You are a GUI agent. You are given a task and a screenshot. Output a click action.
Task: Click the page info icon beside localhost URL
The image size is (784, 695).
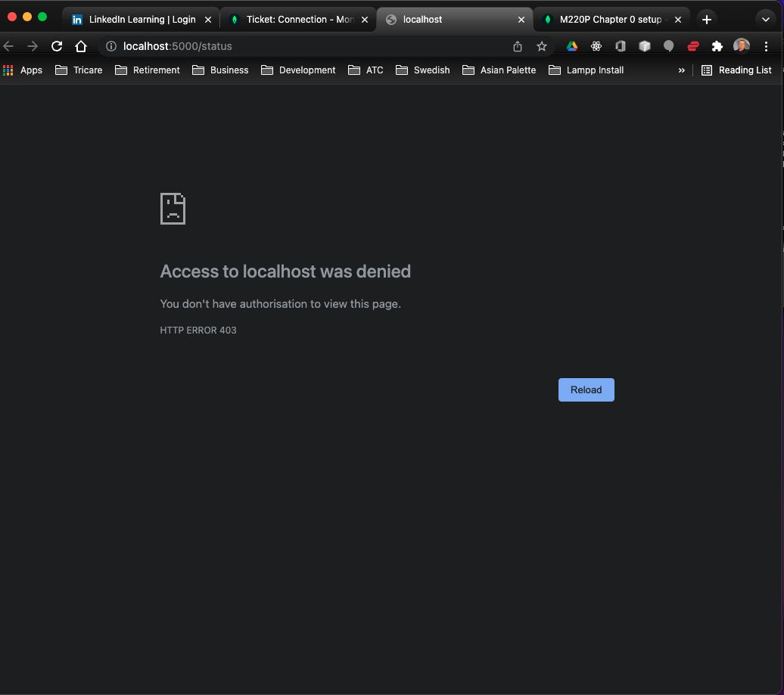(x=110, y=46)
